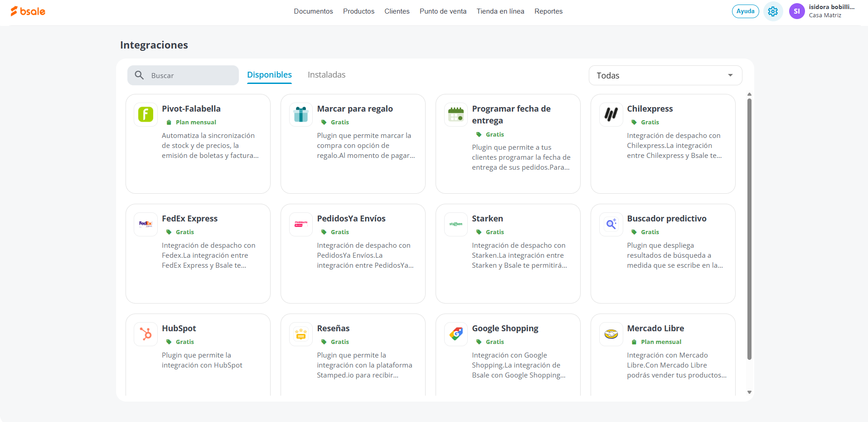Open the Buscador predictivo title
This screenshot has width=868, height=422.
(667, 219)
